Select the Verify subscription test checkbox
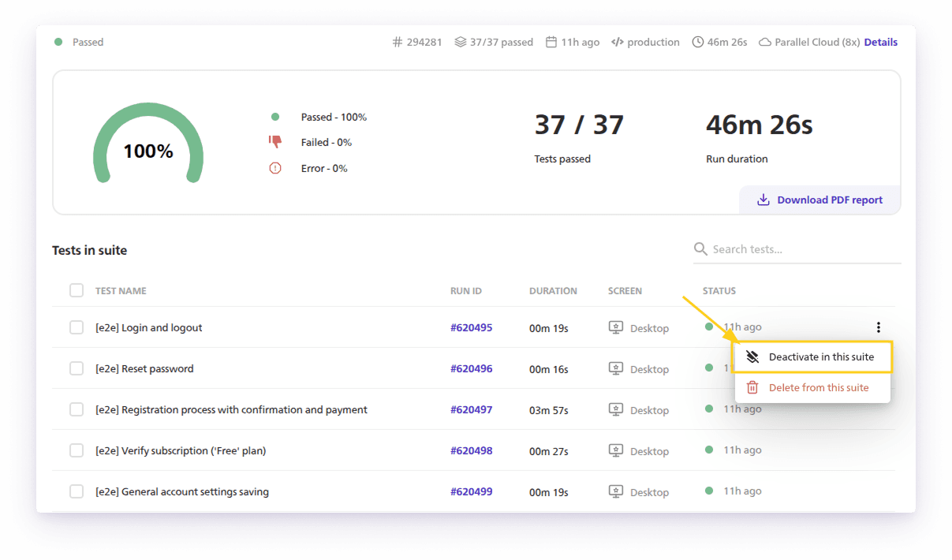The height and width of the screenshot is (560, 952). (77, 450)
